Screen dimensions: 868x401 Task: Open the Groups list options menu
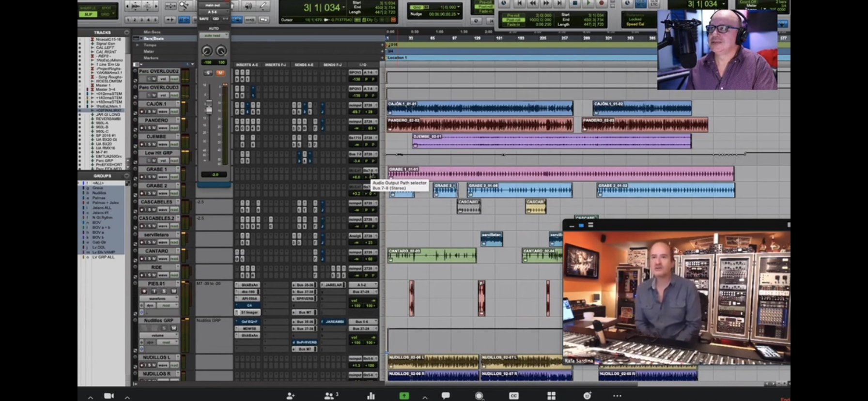tap(126, 176)
